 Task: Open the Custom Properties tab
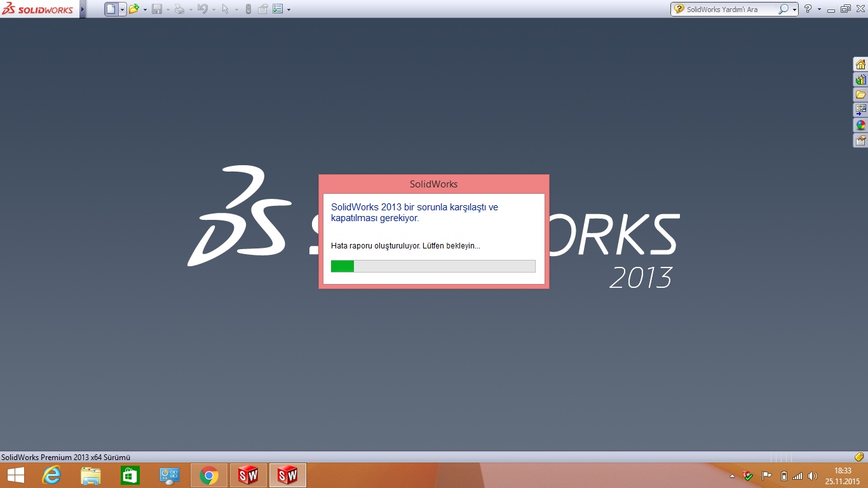click(x=860, y=140)
